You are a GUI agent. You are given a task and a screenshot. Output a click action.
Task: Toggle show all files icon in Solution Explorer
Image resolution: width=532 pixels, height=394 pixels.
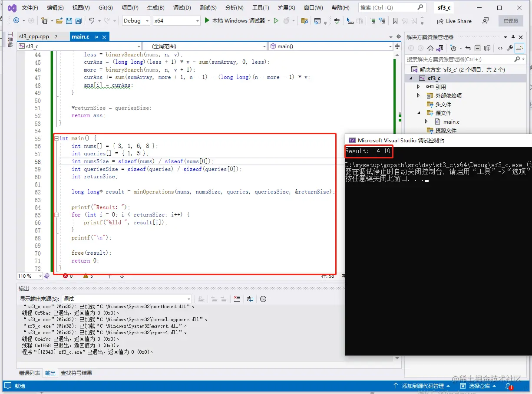[488, 48]
